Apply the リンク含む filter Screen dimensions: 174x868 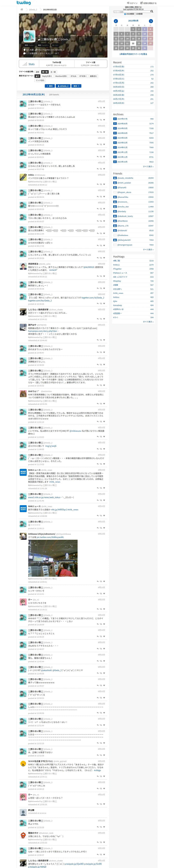click(x=40, y=81)
